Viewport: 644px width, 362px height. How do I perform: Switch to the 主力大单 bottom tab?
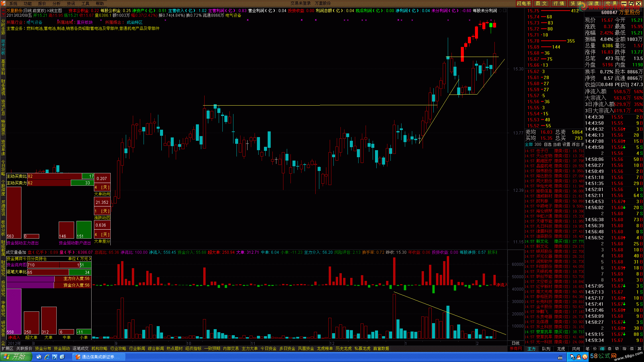(250, 349)
